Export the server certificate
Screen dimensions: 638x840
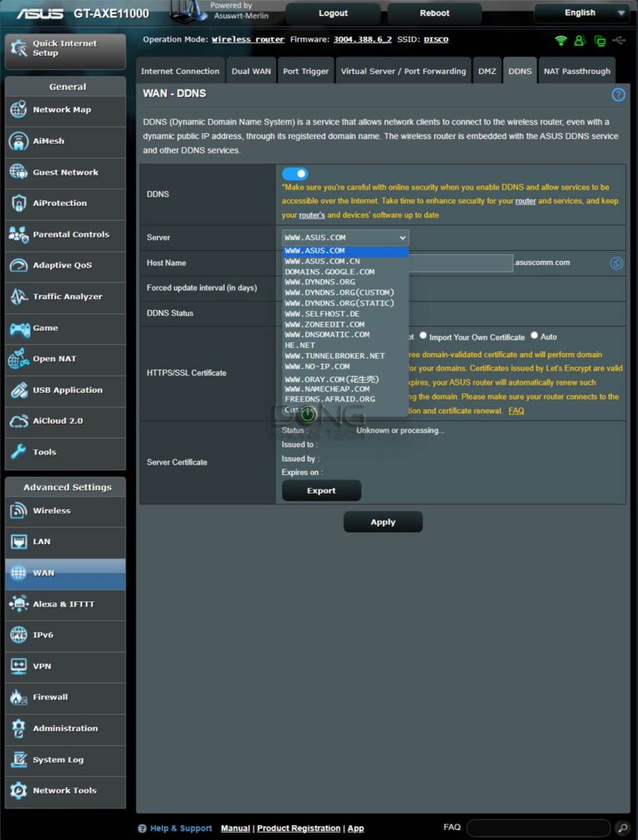321,491
